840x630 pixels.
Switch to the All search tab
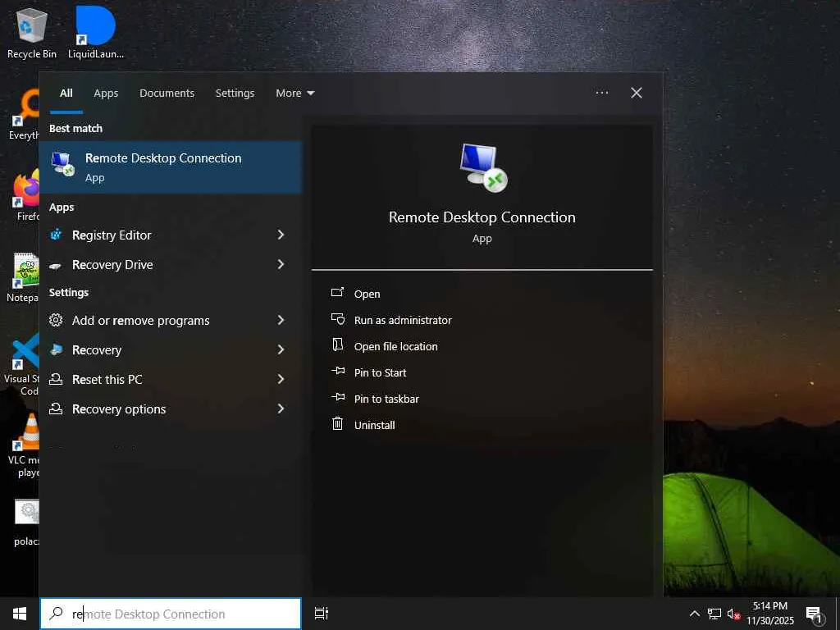click(x=66, y=94)
